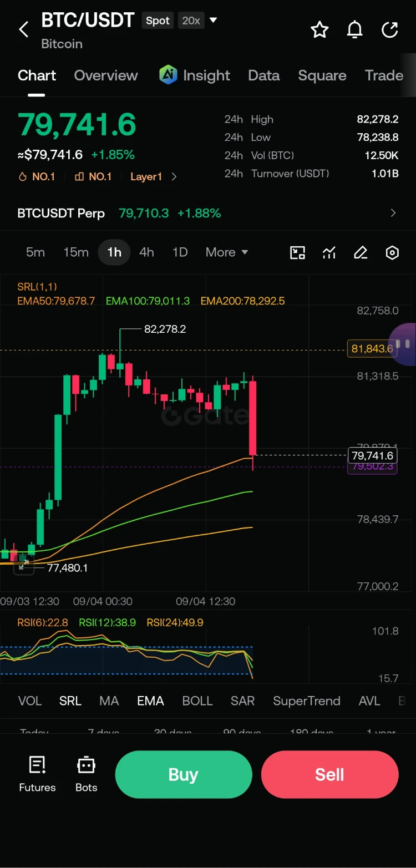
Task: Open the Trade tab
Action: [x=384, y=75]
